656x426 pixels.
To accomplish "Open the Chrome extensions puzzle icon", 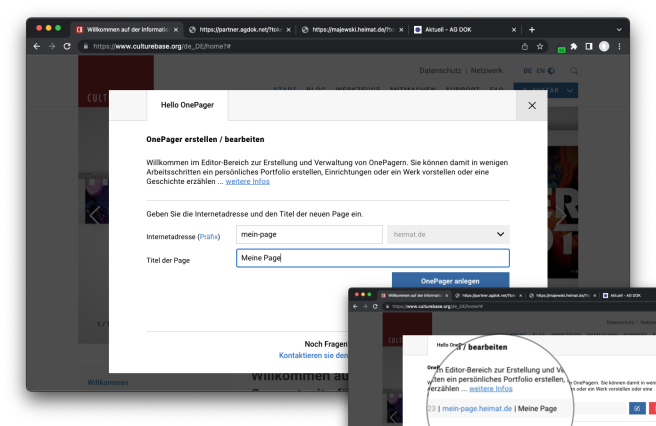I will [x=575, y=46].
